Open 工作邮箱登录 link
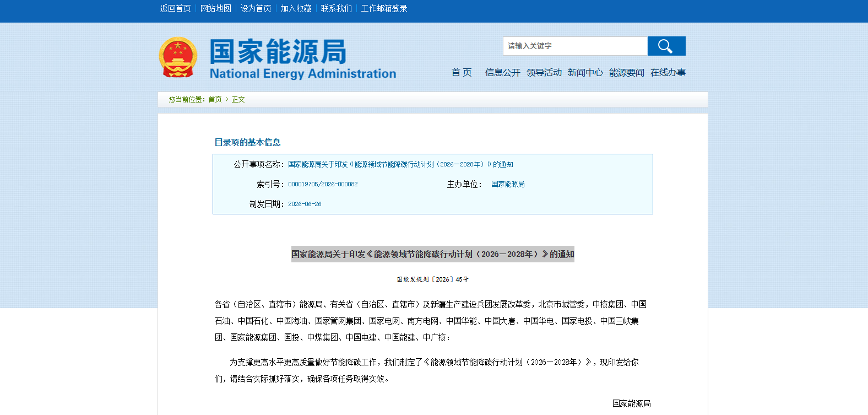The height and width of the screenshot is (415, 868). [x=384, y=9]
